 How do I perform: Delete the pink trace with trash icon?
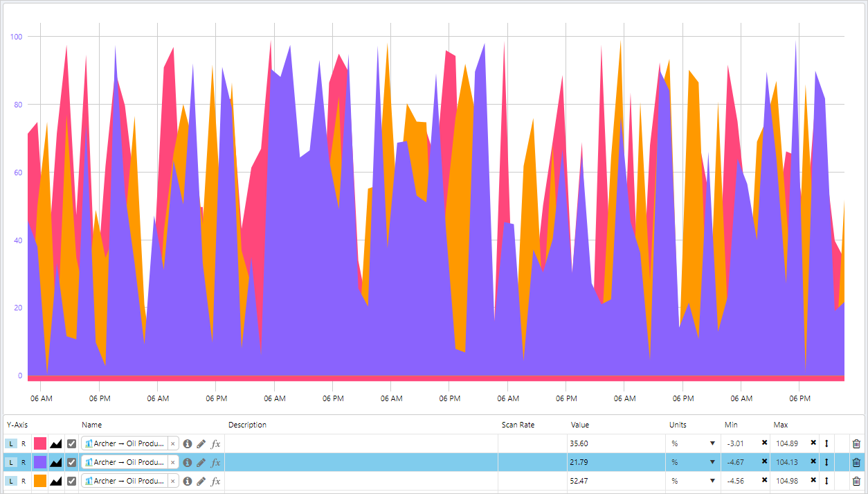[856, 443]
